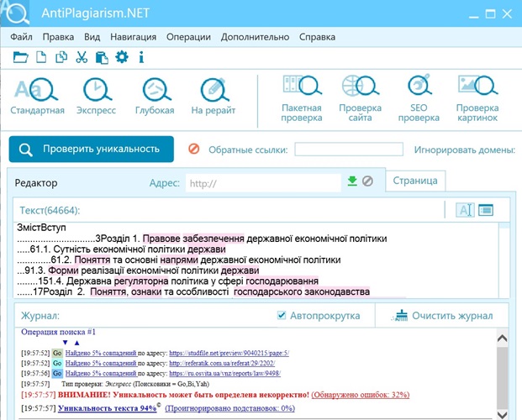Open referatik.com.ua referat link

[x=222, y=364]
